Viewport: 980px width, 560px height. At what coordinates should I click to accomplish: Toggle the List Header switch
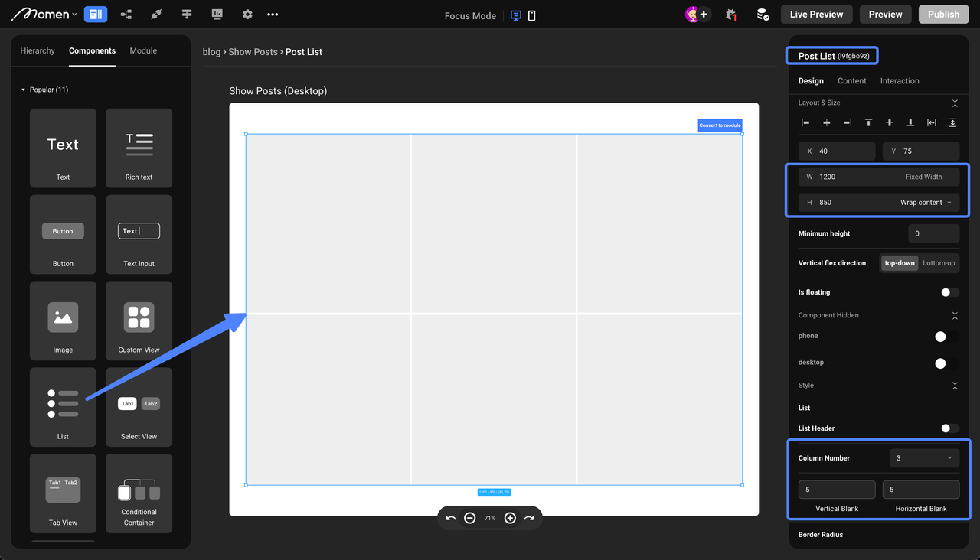949,428
